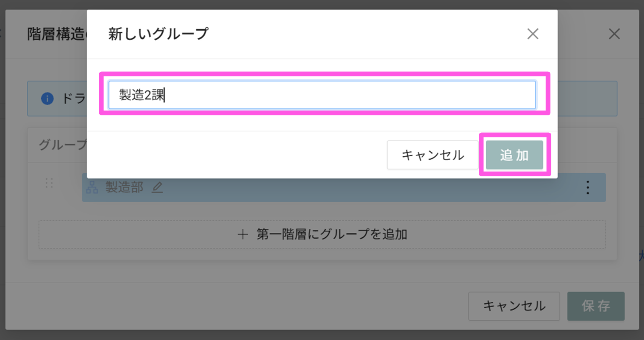Click the plus icon for adding first-level group
Image resolution: width=644 pixels, height=340 pixels.
click(x=243, y=234)
